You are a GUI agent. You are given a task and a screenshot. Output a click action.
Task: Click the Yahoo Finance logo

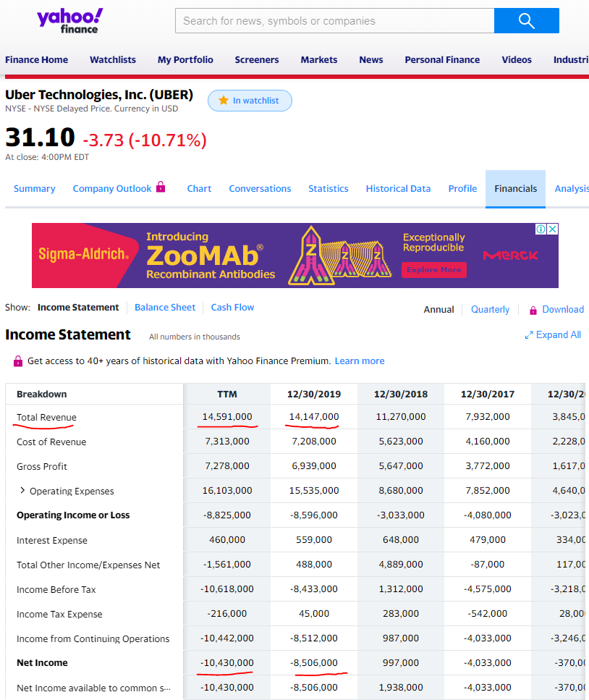[x=70, y=20]
